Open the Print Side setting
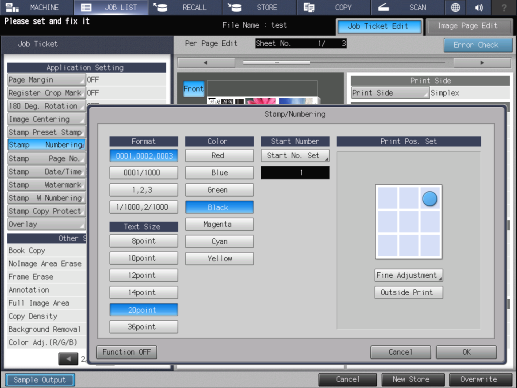This screenshot has height=388, width=517. tap(390, 93)
